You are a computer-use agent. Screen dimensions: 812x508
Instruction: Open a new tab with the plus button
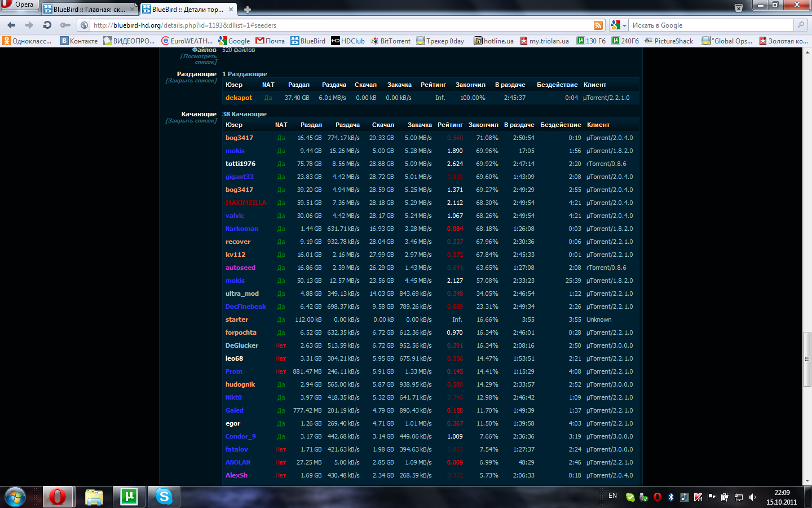click(247, 9)
